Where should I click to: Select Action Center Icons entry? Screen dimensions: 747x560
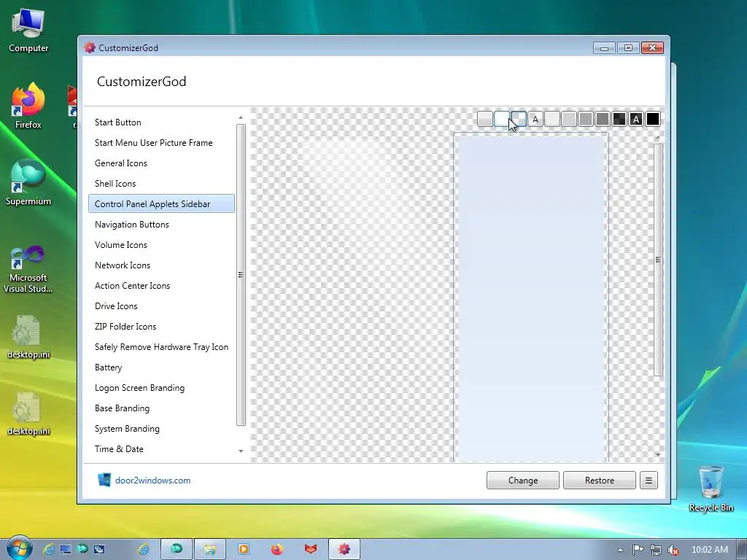(x=161, y=286)
